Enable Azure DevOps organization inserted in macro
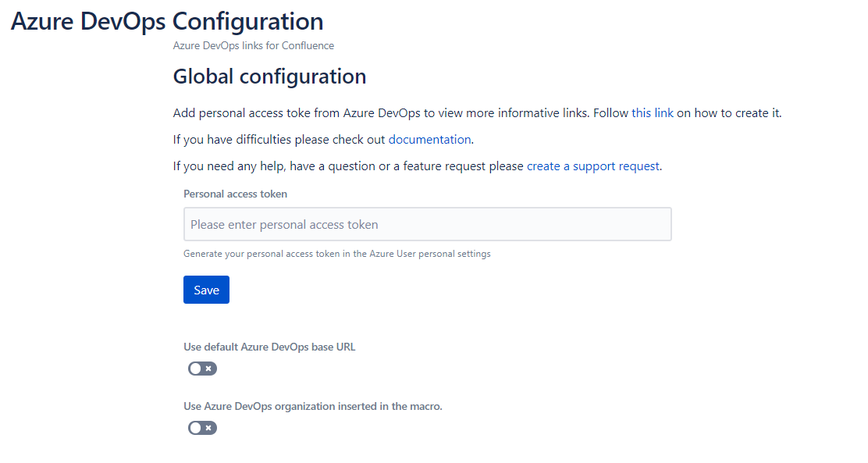The height and width of the screenshot is (463, 868). [202, 427]
